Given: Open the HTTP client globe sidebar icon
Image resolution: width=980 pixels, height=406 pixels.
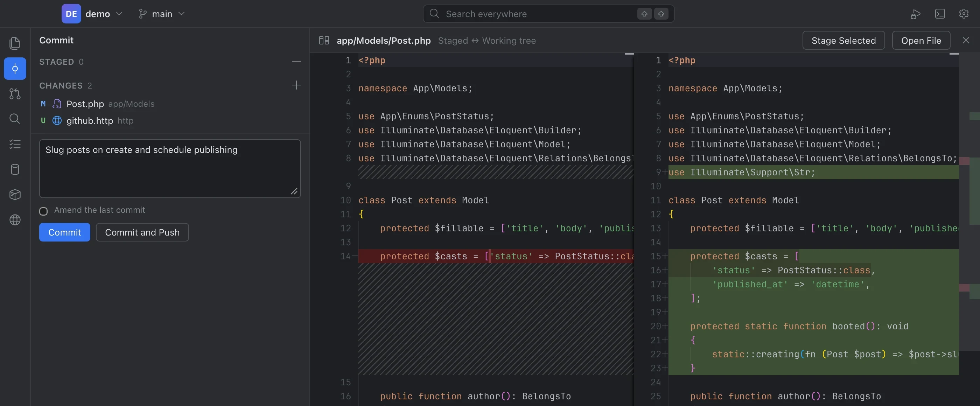Looking at the screenshot, I should (15, 219).
